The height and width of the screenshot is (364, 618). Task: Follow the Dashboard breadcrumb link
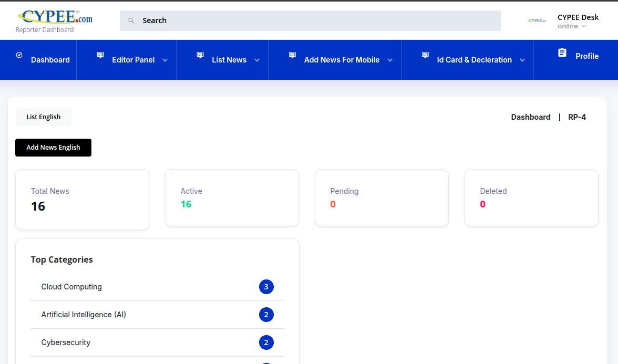[x=531, y=117]
